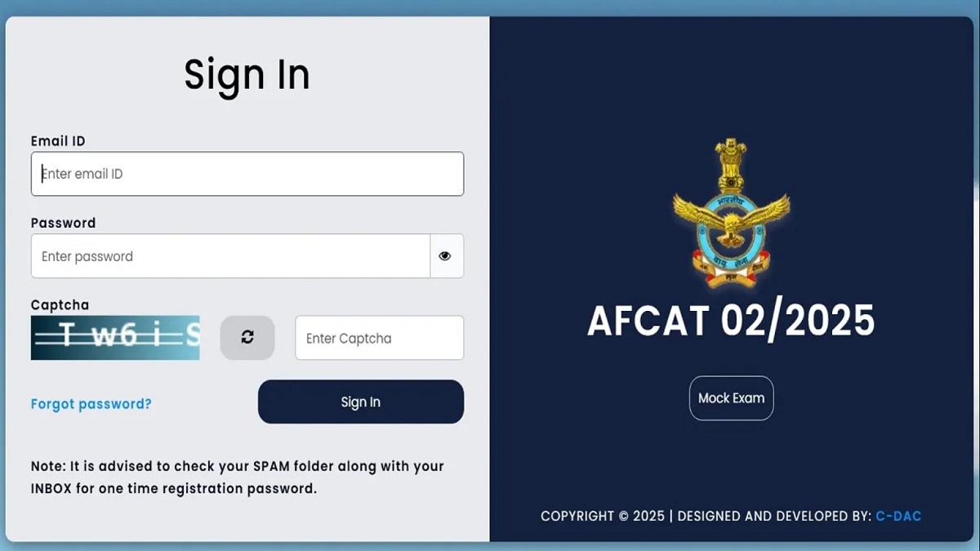The image size is (980, 551).
Task: Click the large Sign In heading
Action: pos(247,74)
